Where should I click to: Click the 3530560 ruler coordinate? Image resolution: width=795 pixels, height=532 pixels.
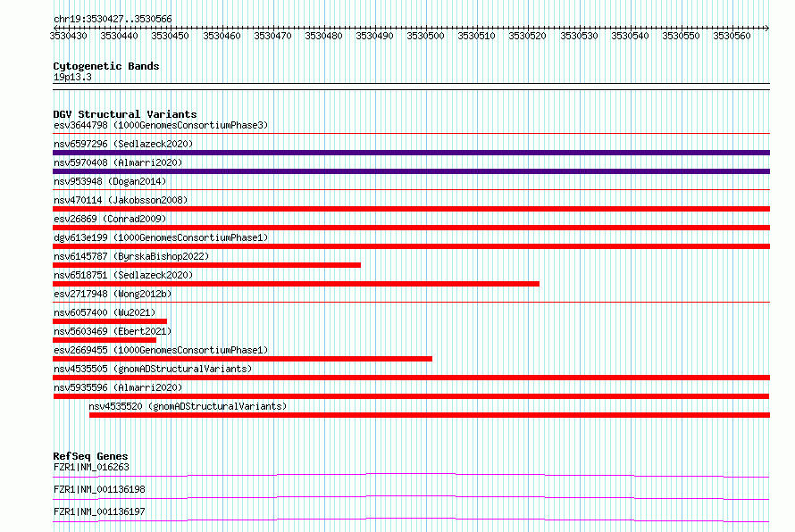[731, 36]
